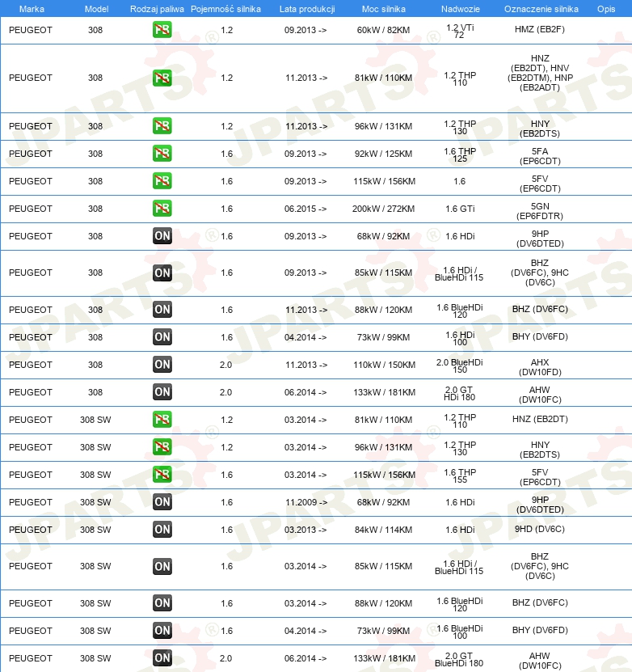This screenshot has width=632, height=672.
Task: Click the Marka column header
Action: click(32, 9)
